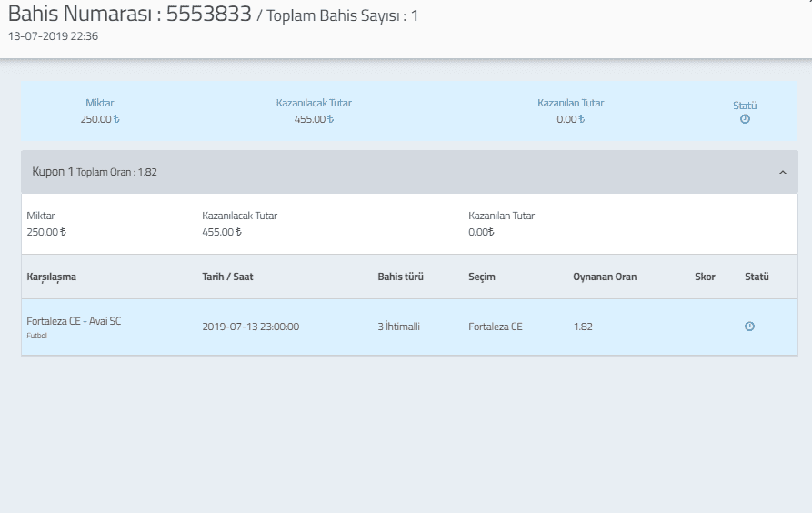Click the date 13-07-2019 22:36

(53, 36)
